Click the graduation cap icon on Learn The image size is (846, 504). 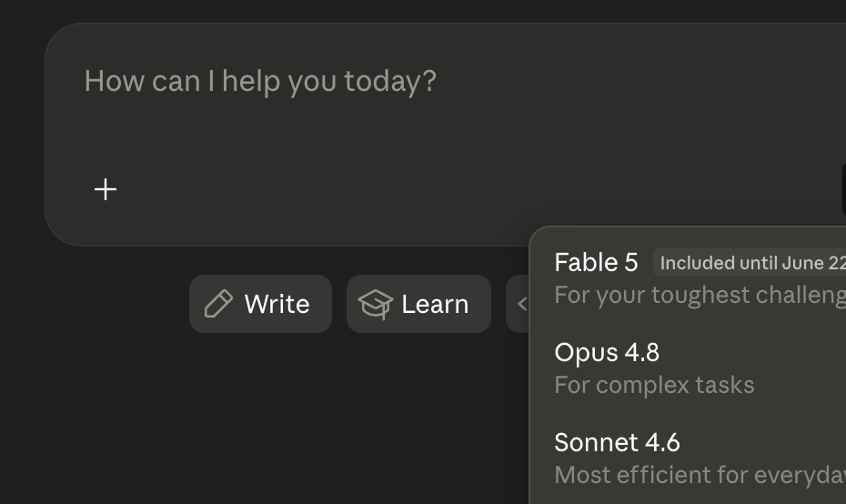(376, 304)
